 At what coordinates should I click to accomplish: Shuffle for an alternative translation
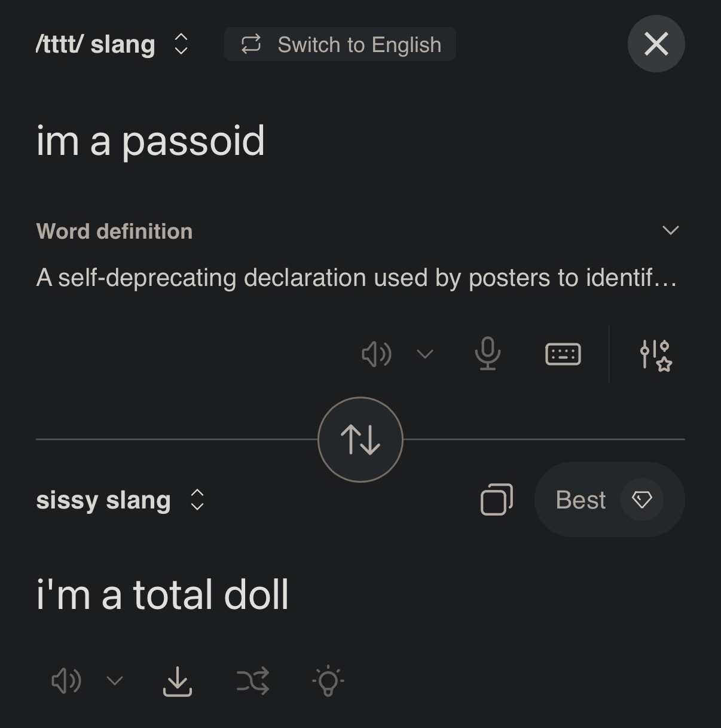point(253,681)
